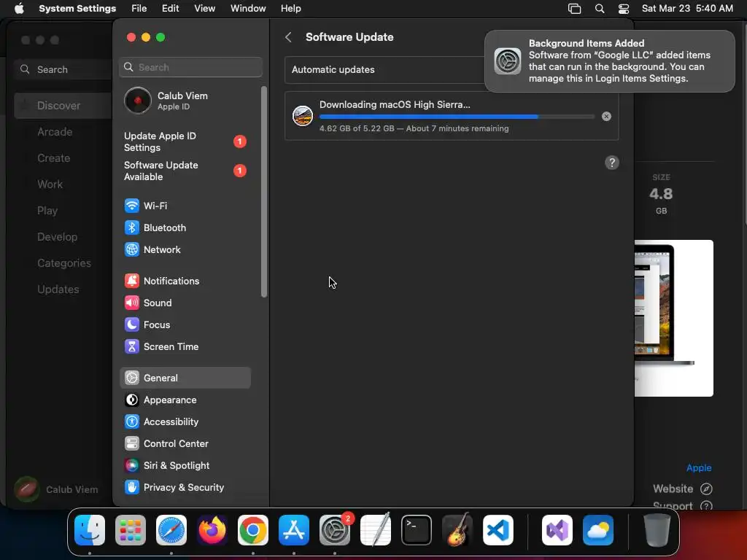Open Wi-Fi settings in sidebar
This screenshot has width=747, height=560.
[x=185, y=206]
